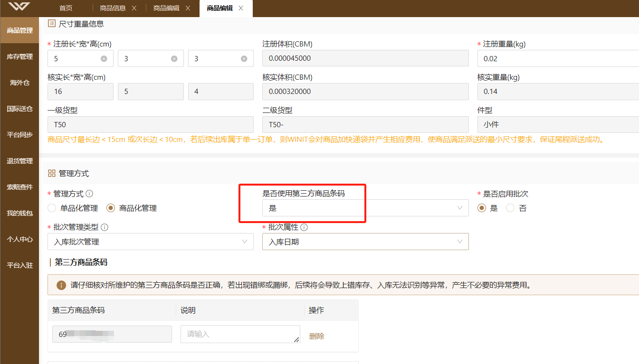Image resolution: width=639 pixels, height=364 pixels.
Task: Click the 尺寸重量信息 section list icon
Action: 52,23
